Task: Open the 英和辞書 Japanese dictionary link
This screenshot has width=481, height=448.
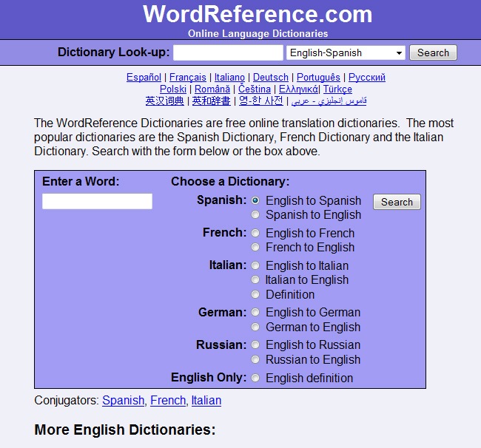Action: pyautogui.click(x=211, y=101)
